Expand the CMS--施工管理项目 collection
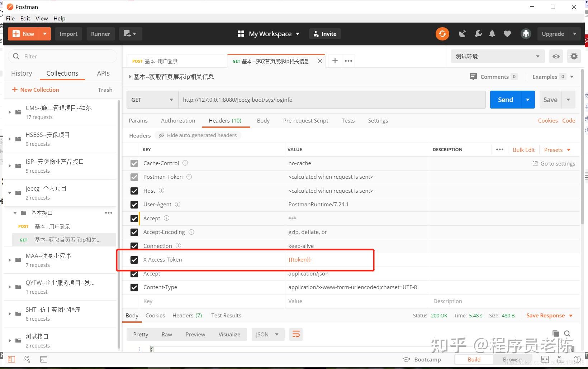The width and height of the screenshot is (588, 369). tap(10, 112)
